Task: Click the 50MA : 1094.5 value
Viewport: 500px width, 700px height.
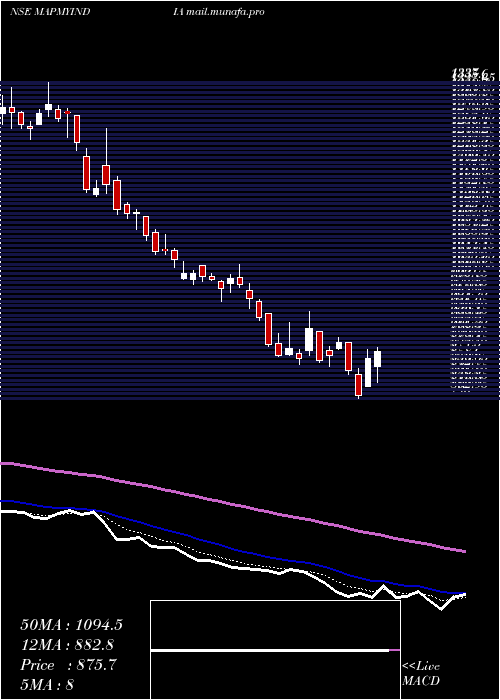Action: (x=71, y=625)
